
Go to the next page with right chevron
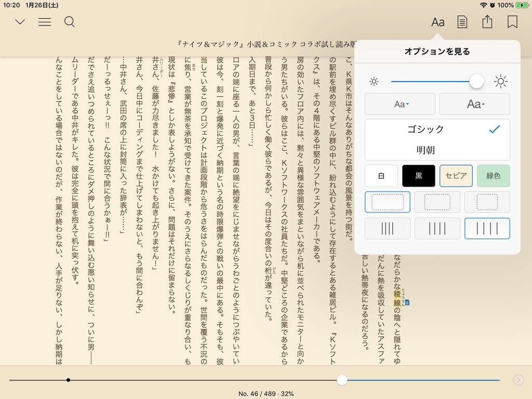pyautogui.click(x=518, y=380)
